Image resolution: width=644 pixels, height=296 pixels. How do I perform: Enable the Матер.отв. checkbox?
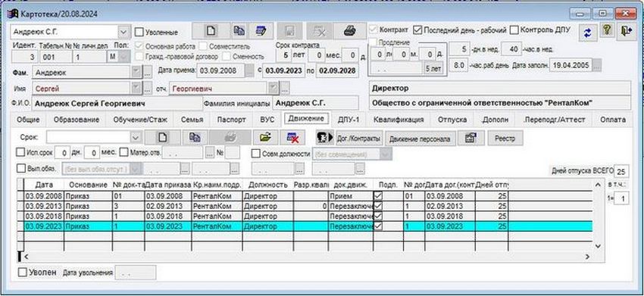[124, 152]
